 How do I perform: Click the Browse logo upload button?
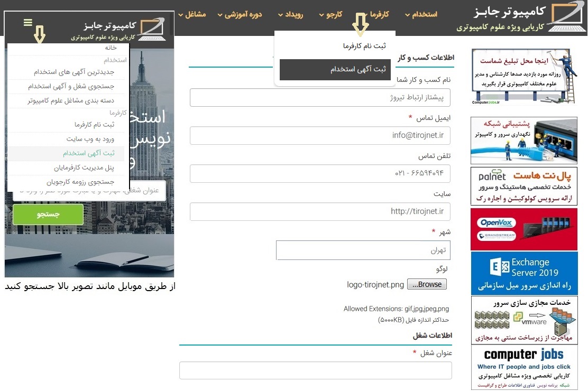427,285
